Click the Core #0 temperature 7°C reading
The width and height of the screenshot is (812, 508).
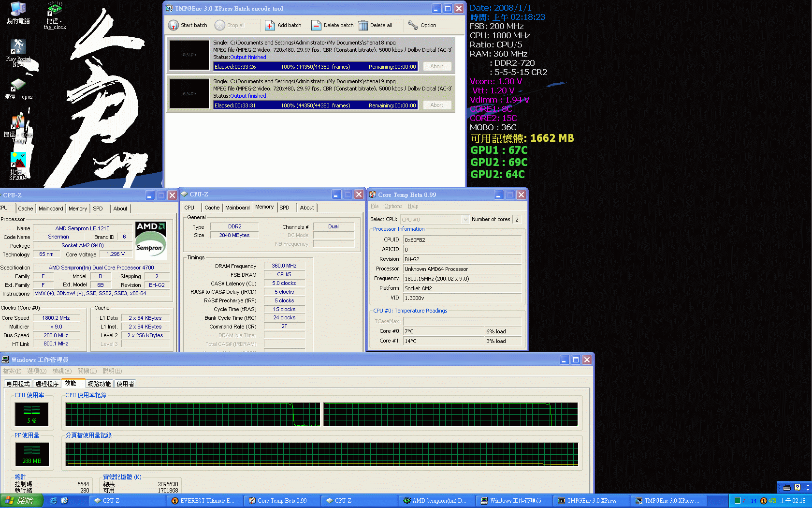pyautogui.click(x=443, y=331)
